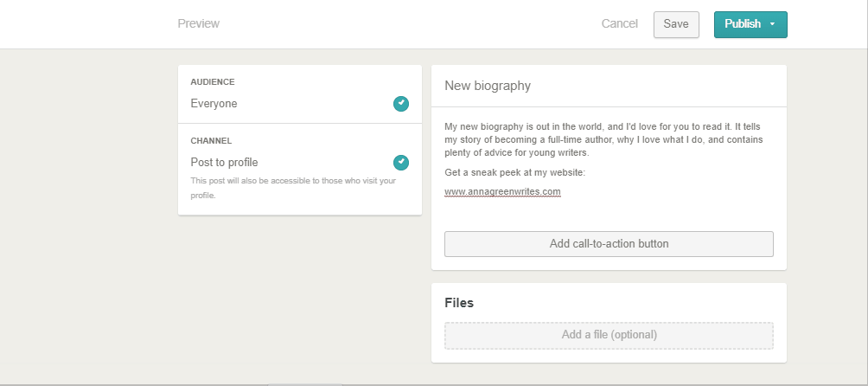This screenshot has width=868, height=386.
Task: Cancel editing the post
Action: (619, 24)
